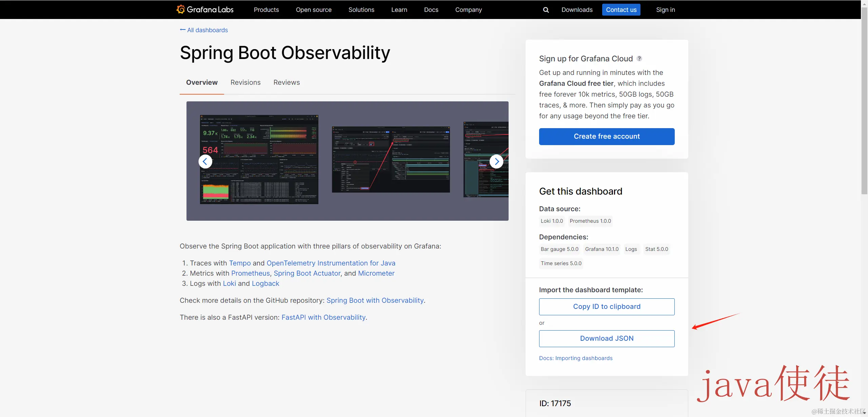Select the Overview tab
The image size is (868, 417).
[x=202, y=82]
